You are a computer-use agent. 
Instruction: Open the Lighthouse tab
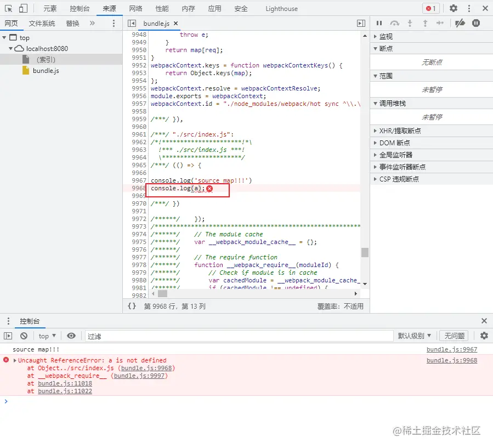point(281,8)
